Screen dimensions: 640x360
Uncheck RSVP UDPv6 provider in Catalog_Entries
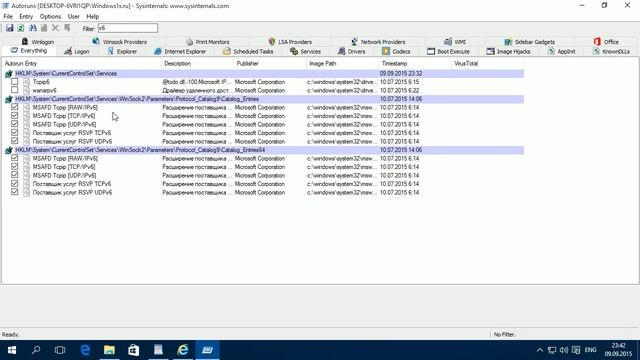coord(15,141)
